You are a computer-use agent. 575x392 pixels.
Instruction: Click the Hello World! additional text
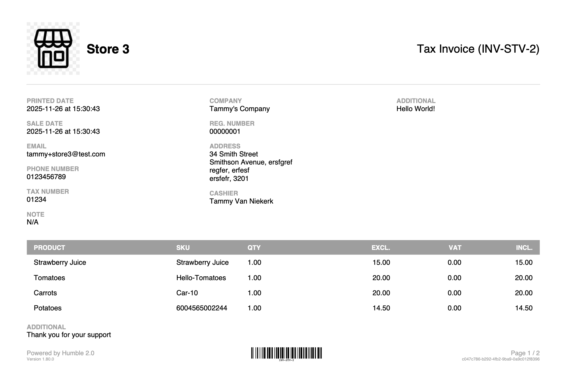coord(416,109)
